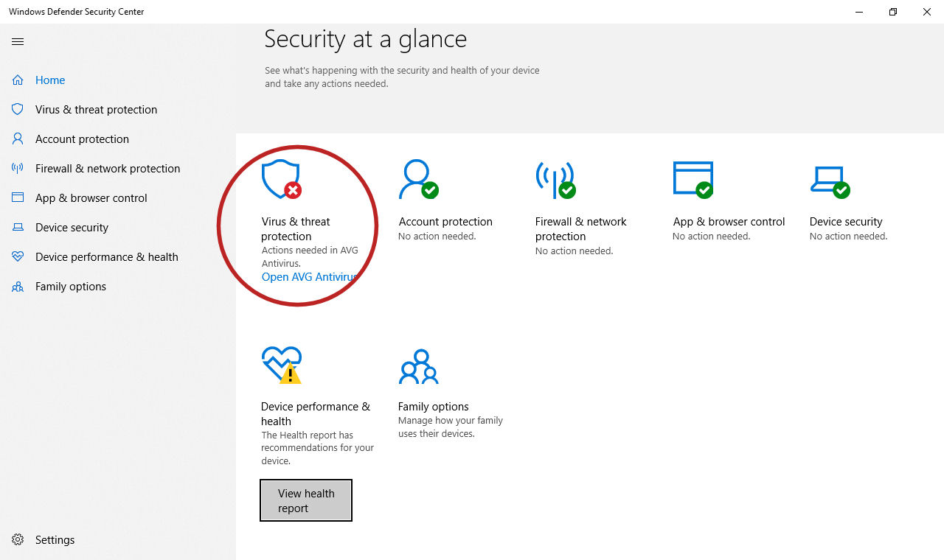Image resolution: width=944 pixels, height=560 pixels.
Task: Open Firewall & network protection sidebar item
Action: coord(108,168)
